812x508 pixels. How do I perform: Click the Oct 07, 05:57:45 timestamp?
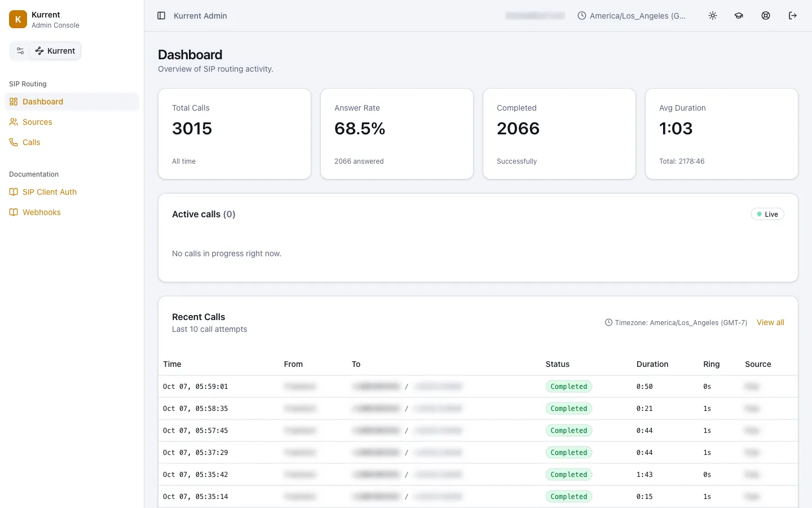click(196, 431)
